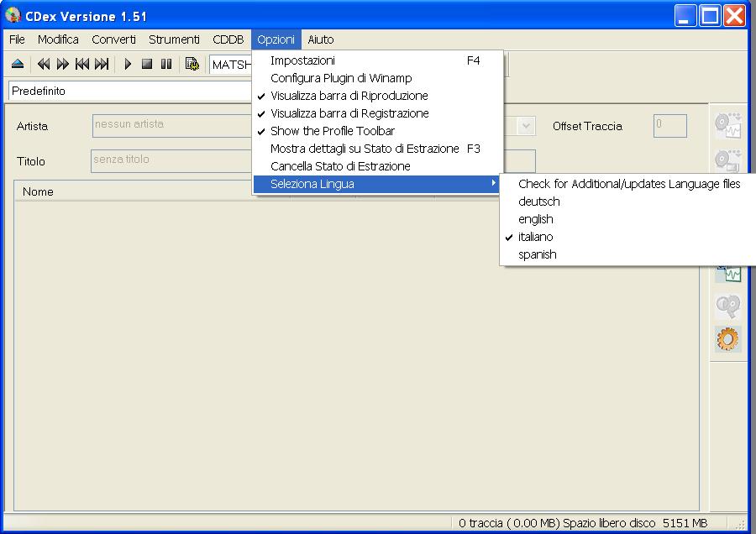Click the settings icon beside the drive list

pyautogui.click(x=192, y=64)
